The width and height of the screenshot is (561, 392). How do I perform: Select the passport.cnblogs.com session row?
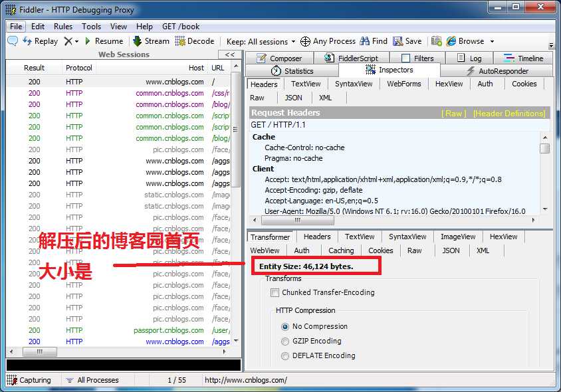[x=119, y=330]
